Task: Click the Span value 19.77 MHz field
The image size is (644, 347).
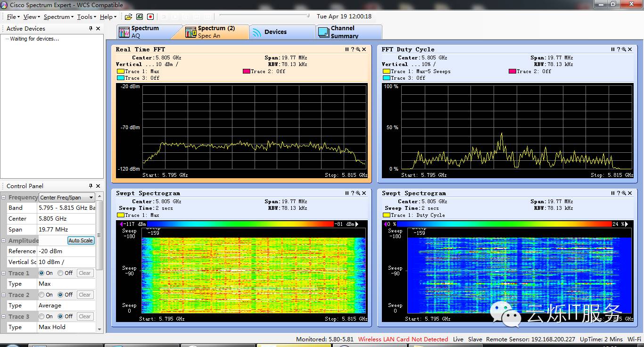Action: pos(66,230)
